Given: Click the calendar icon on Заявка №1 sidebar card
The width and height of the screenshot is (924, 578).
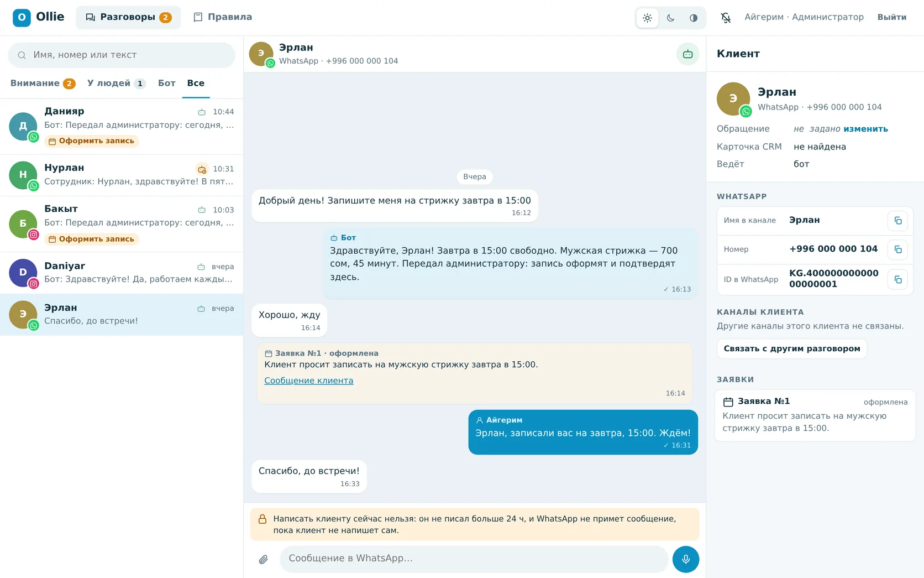Looking at the screenshot, I should 728,402.
